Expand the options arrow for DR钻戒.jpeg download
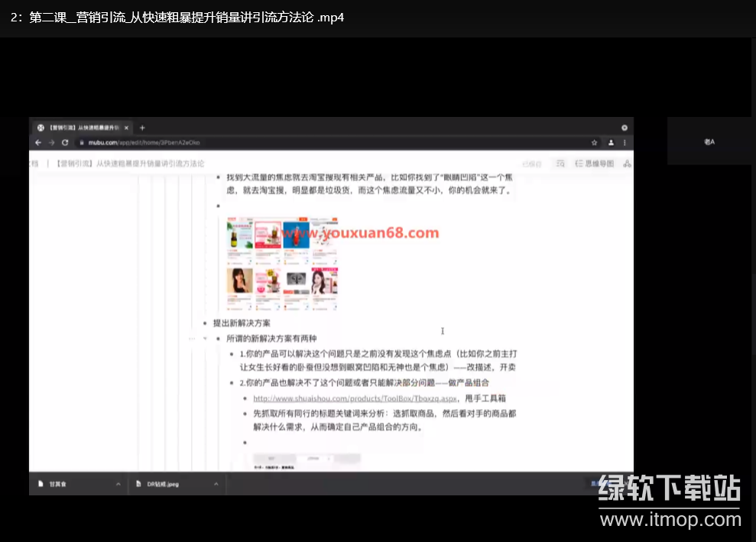Viewport: 756px width, 542px height. [216, 484]
